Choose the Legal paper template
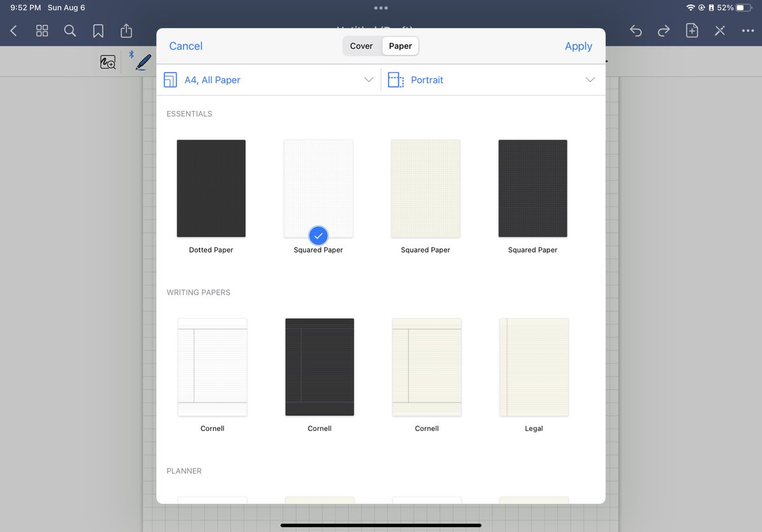 tap(534, 367)
